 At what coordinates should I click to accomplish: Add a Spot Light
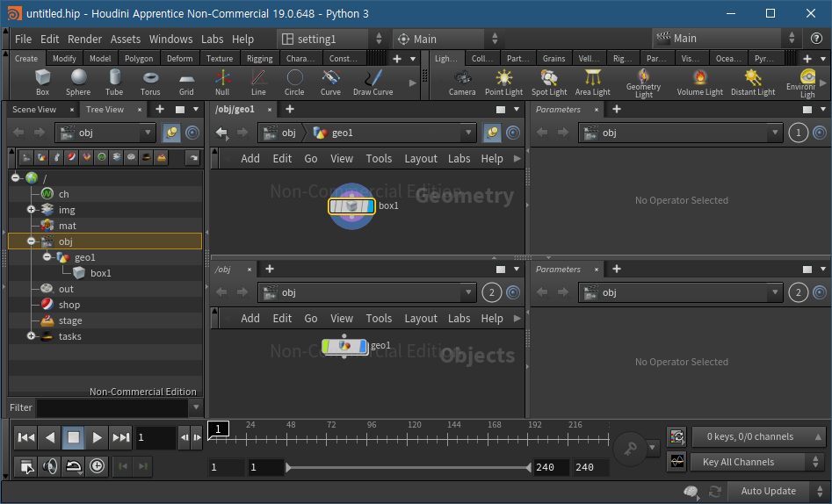pyautogui.click(x=549, y=83)
